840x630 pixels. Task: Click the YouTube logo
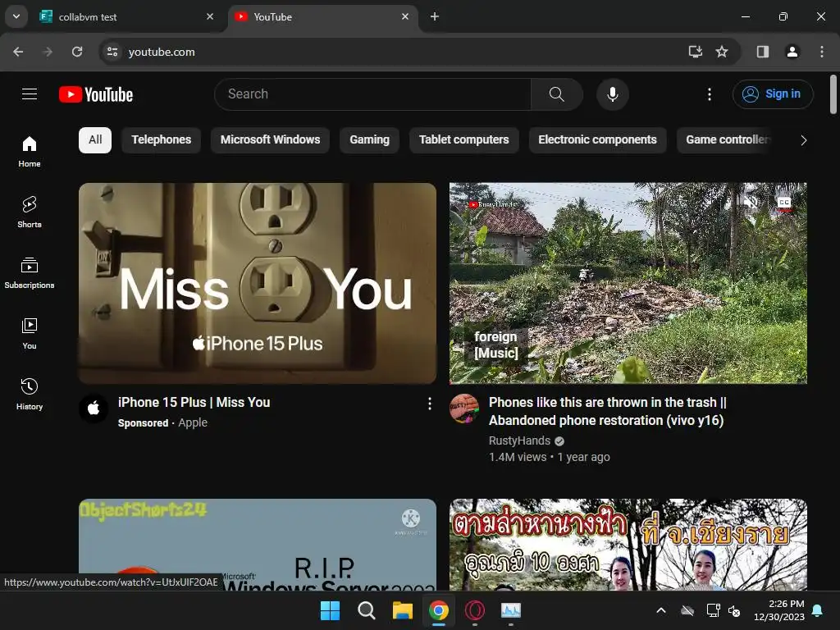[96, 94]
